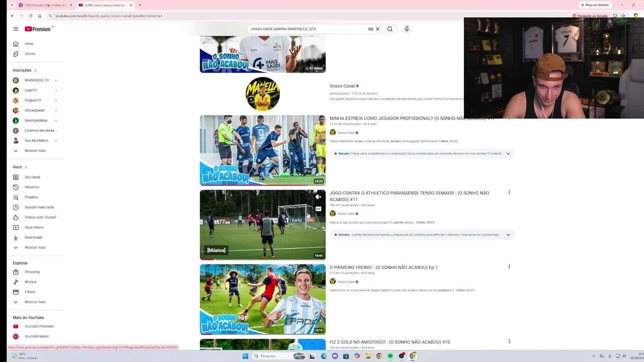Open Downloads in sidebar
The width and height of the screenshot is (644, 362).
(x=33, y=237)
